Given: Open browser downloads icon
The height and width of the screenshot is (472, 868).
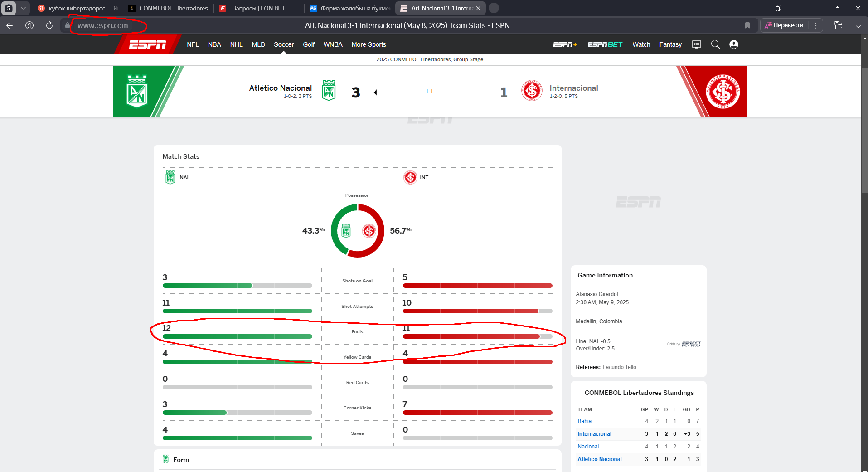Looking at the screenshot, I should (858, 25).
